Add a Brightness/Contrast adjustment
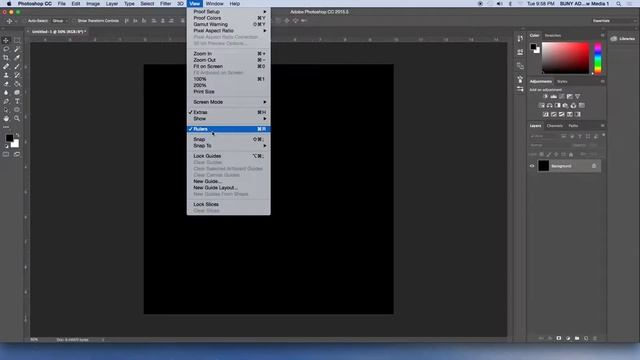 pyautogui.click(x=545, y=97)
